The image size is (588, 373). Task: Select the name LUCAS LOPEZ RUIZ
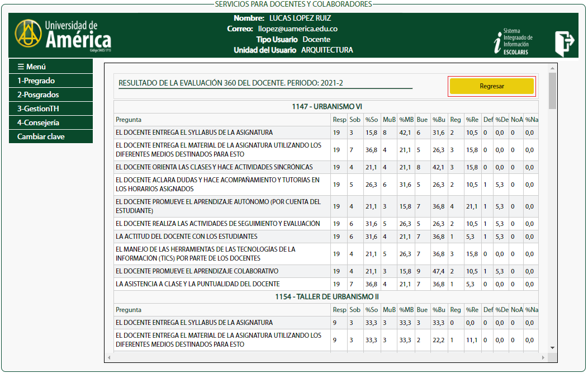click(x=300, y=18)
